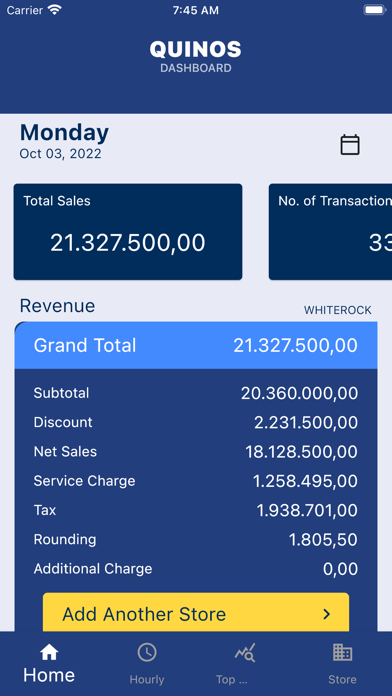Click the 20.360.000,00 subtotal value
This screenshot has height=696, width=392.
tap(299, 393)
